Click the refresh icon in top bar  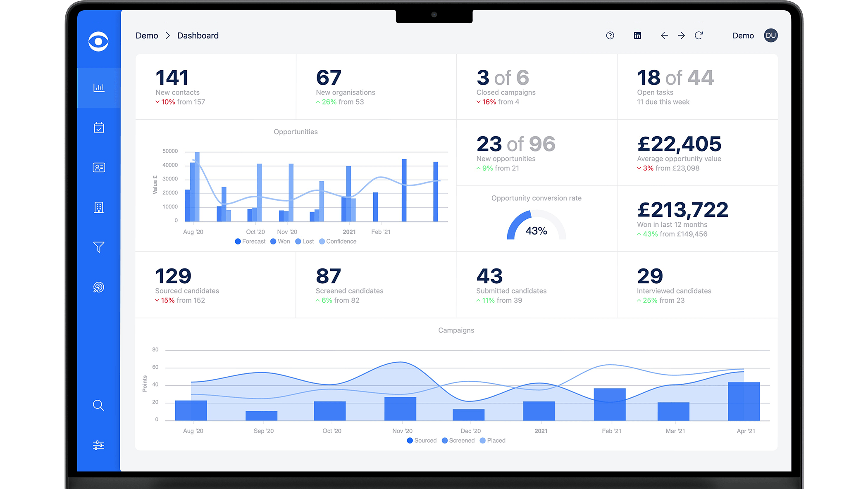[x=699, y=36]
